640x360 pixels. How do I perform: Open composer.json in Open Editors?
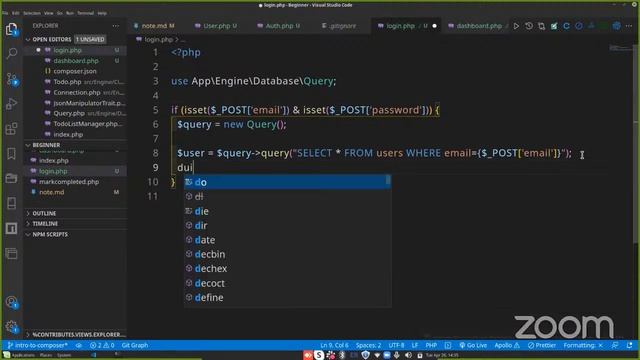coord(75,71)
